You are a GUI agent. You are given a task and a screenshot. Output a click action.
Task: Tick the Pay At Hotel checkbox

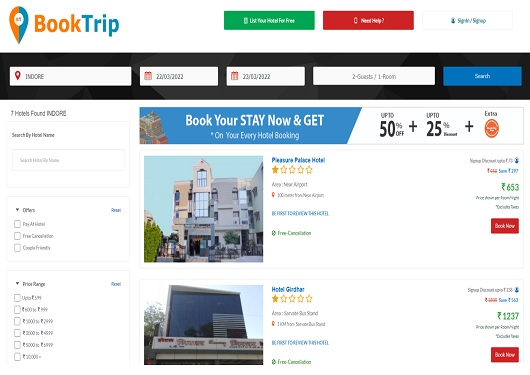17,224
